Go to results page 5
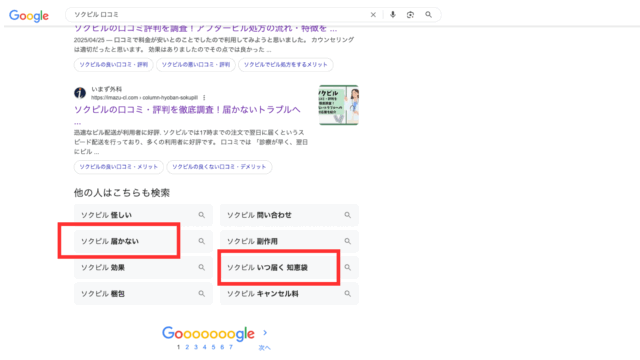 [x=213, y=347]
